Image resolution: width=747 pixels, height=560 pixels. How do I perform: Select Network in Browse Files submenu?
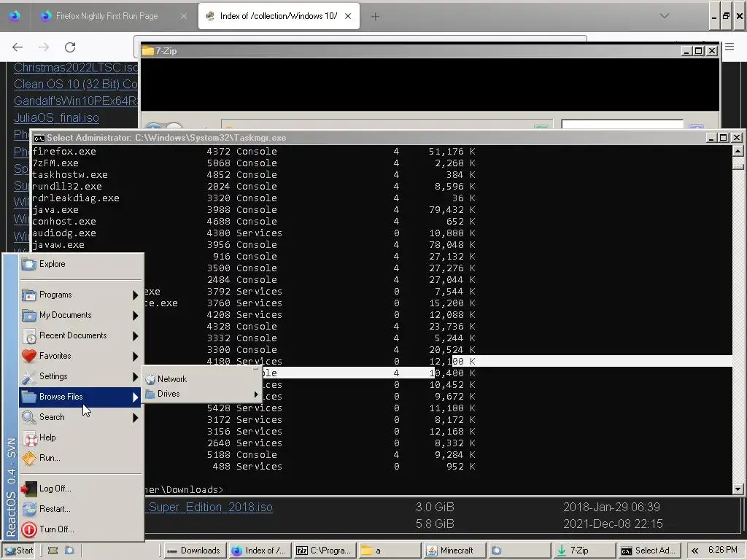202,379
